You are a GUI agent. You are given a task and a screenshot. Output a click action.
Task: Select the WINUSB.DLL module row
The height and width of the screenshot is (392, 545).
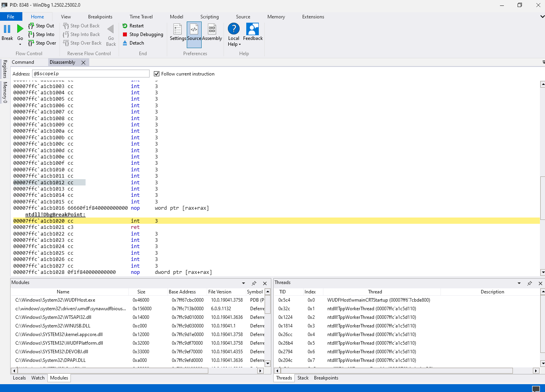(x=138, y=326)
